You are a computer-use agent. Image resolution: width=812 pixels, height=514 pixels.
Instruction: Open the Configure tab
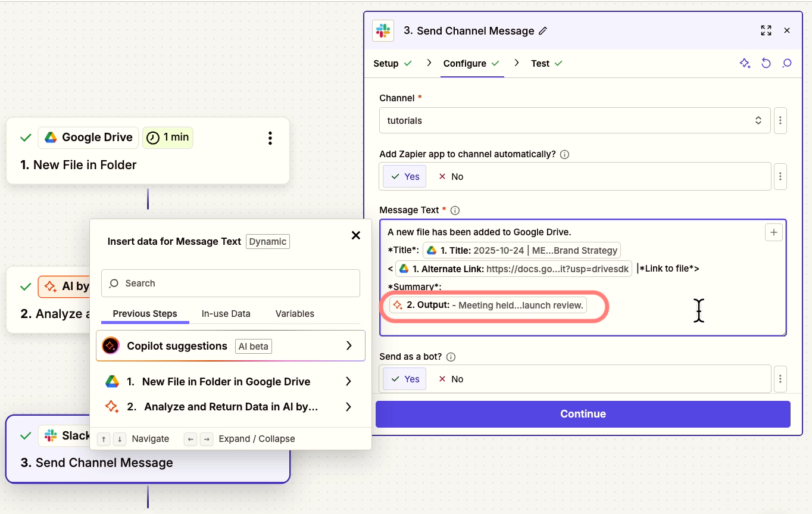(471, 64)
